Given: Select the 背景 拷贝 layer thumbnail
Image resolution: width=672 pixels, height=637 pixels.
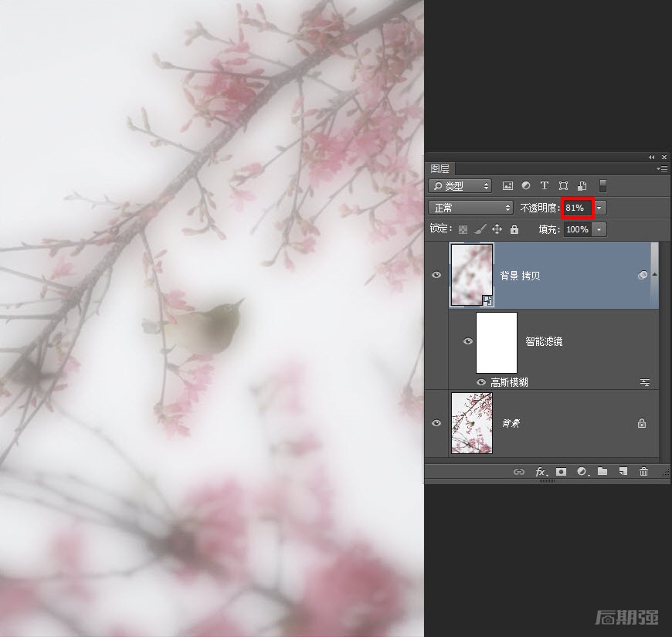Looking at the screenshot, I should point(472,275).
